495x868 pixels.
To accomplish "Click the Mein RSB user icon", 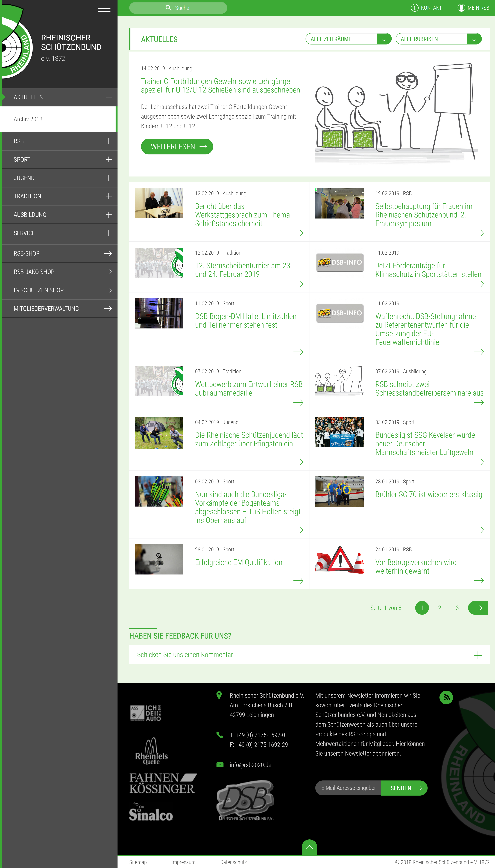I will (x=461, y=8).
